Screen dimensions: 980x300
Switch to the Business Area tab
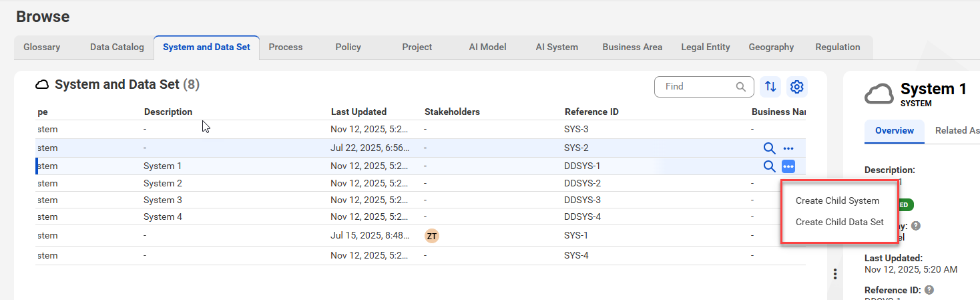coord(632,47)
